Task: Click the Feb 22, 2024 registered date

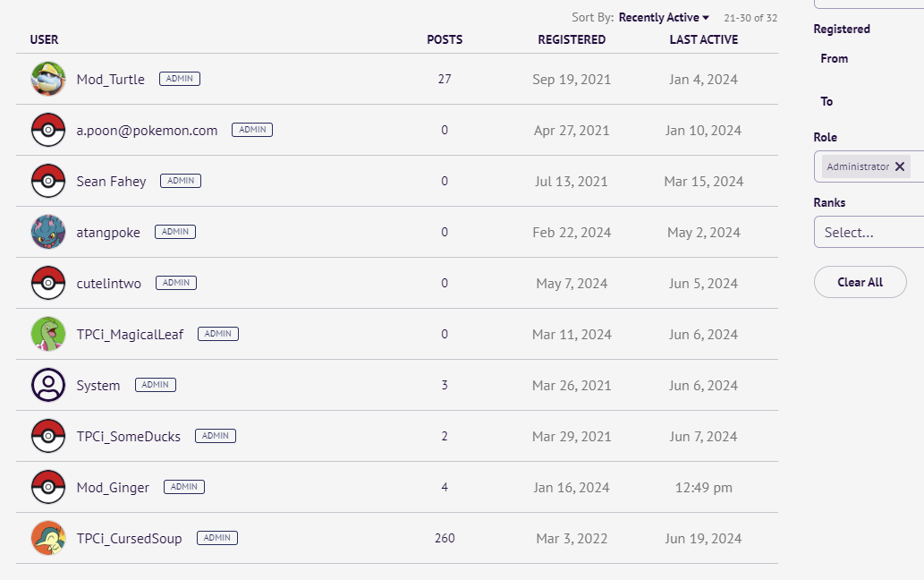Action: point(572,232)
